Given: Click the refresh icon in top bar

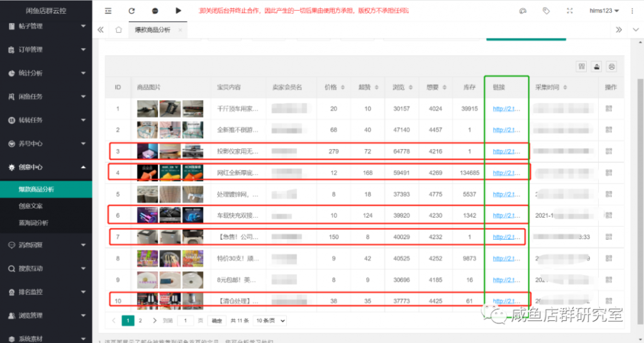Looking at the screenshot, I should click(131, 11).
